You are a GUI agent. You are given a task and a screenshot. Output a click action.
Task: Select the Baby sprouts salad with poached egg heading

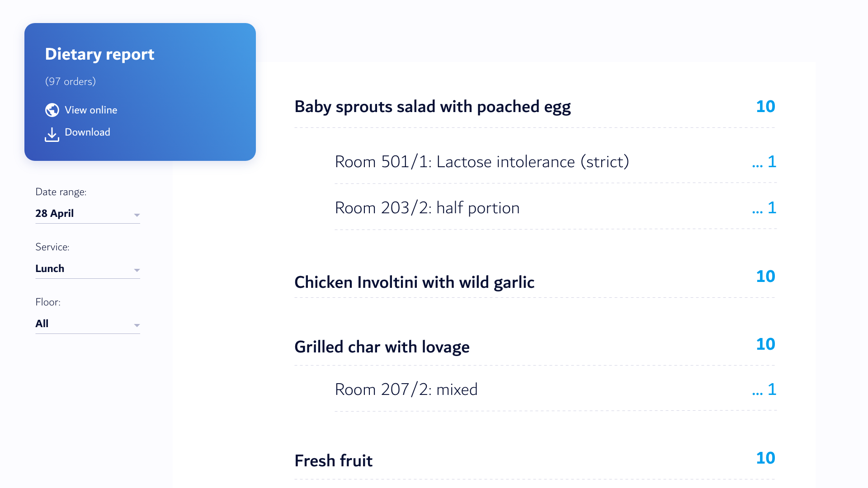(x=432, y=107)
